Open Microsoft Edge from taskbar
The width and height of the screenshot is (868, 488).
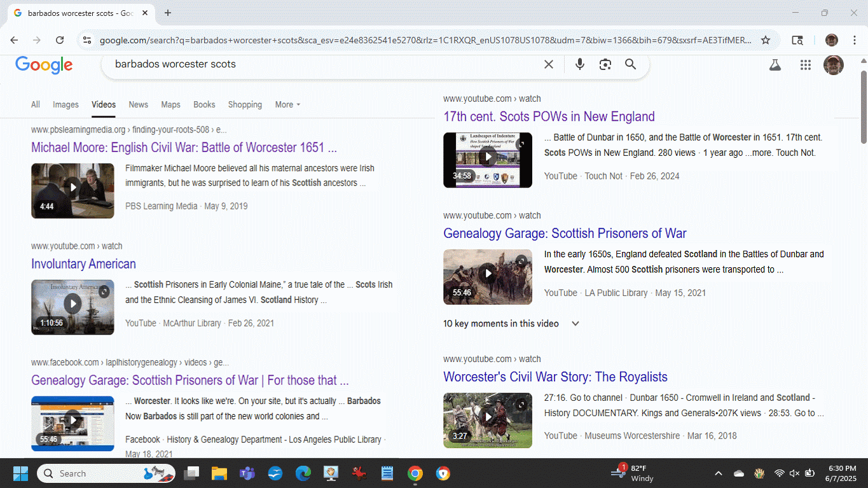tap(303, 473)
